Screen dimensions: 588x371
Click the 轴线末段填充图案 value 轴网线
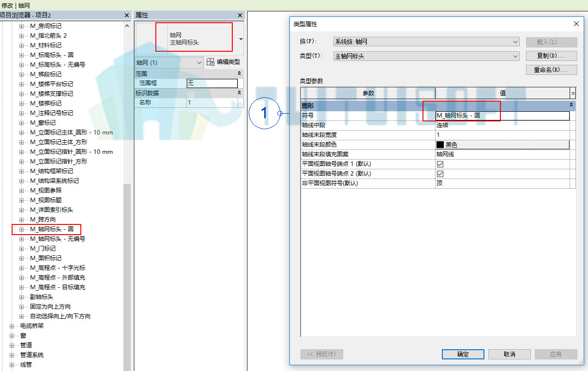coord(502,154)
